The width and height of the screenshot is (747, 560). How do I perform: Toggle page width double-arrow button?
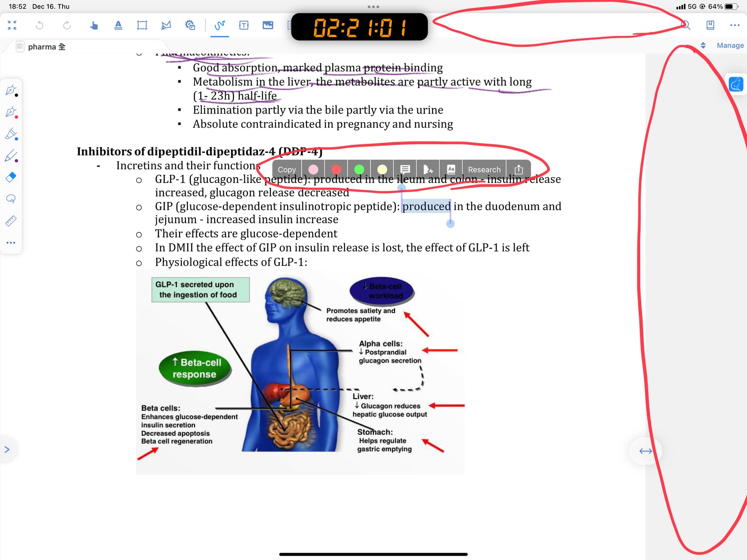(645, 451)
